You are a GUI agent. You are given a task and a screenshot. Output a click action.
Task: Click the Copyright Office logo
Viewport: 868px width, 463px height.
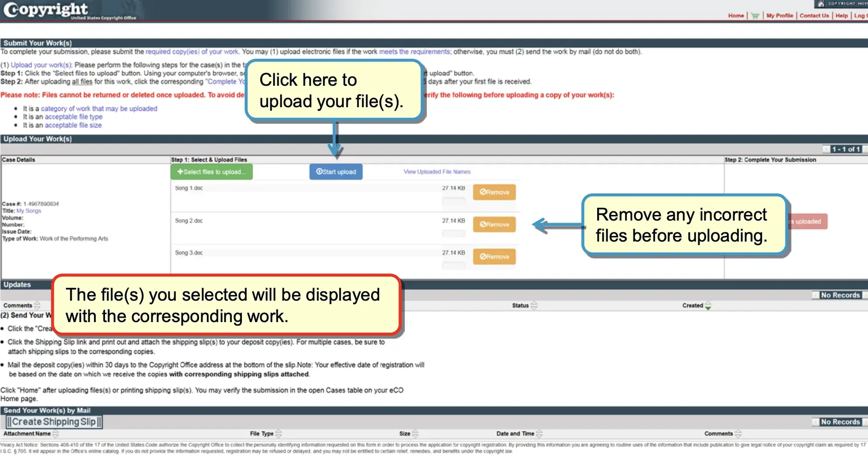pos(70,11)
